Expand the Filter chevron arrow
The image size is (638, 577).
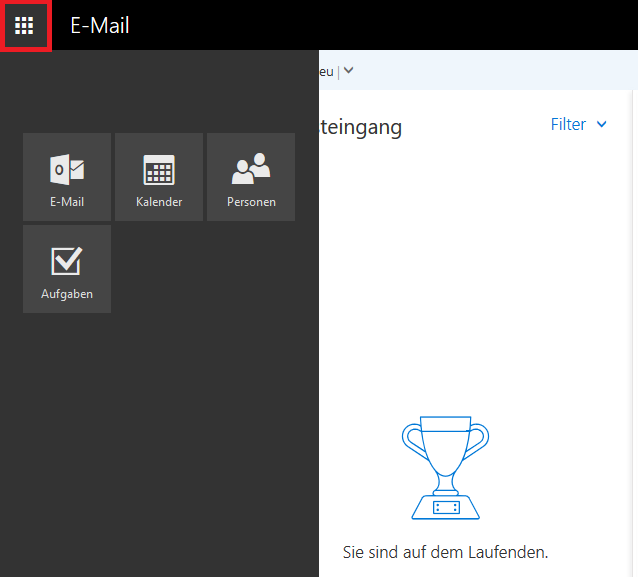pos(601,125)
